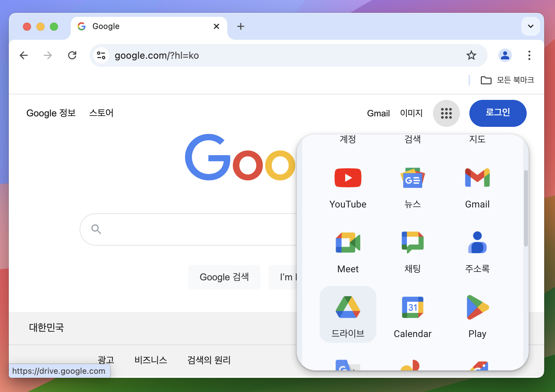Go back to the previous page

[24, 55]
